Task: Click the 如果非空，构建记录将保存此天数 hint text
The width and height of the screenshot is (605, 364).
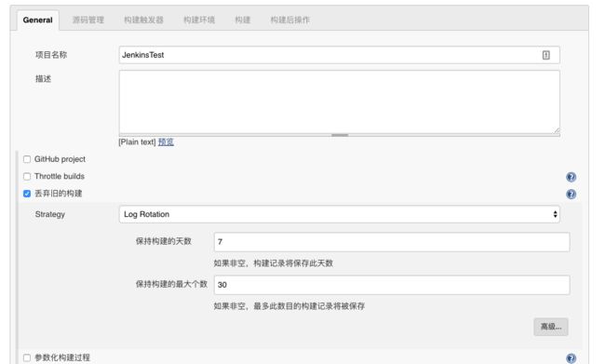Action: (273, 263)
